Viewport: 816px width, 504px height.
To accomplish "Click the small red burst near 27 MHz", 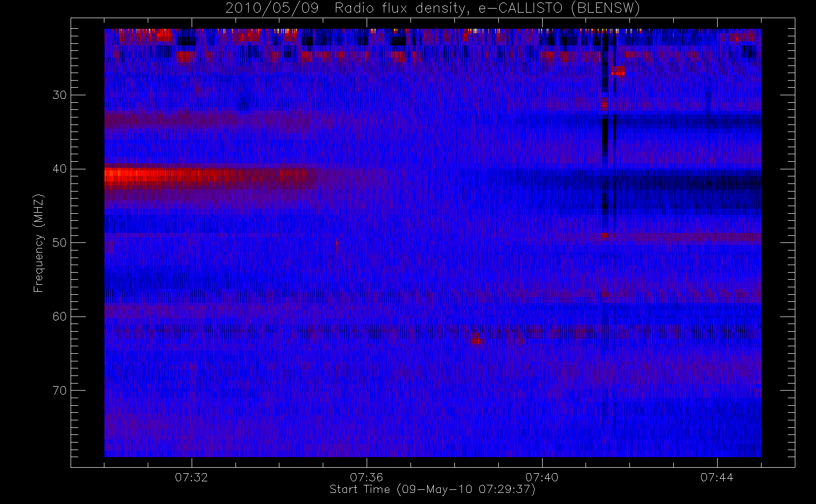I will (x=618, y=71).
